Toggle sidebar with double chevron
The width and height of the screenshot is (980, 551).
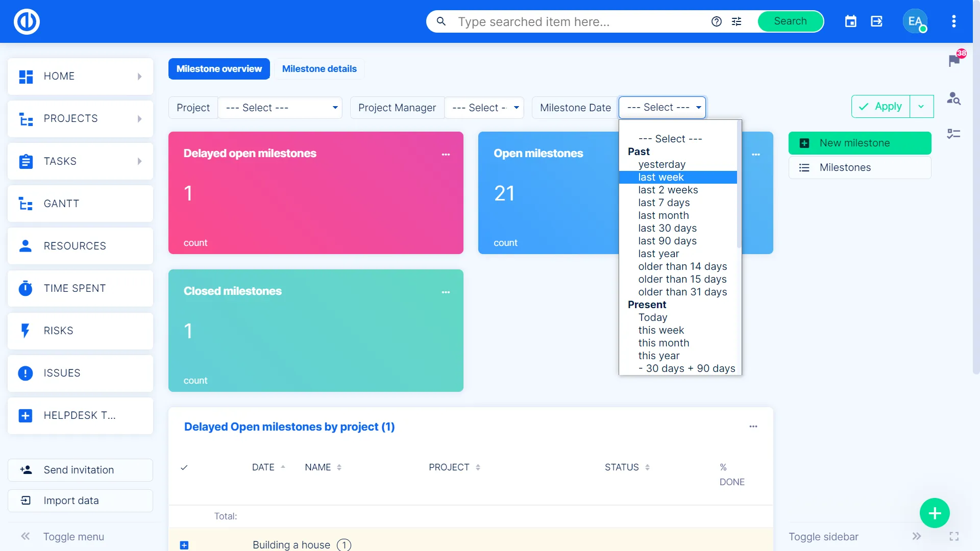click(x=917, y=536)
